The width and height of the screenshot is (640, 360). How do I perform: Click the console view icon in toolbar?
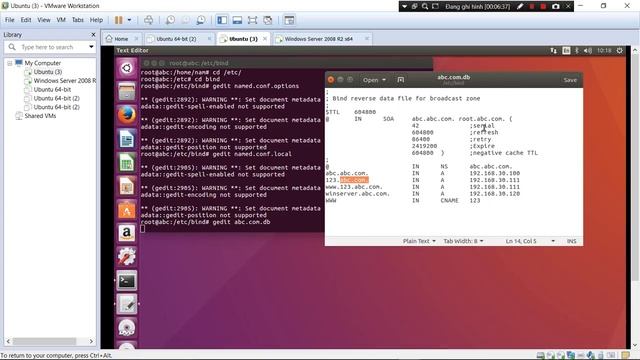tap(289, 20)
